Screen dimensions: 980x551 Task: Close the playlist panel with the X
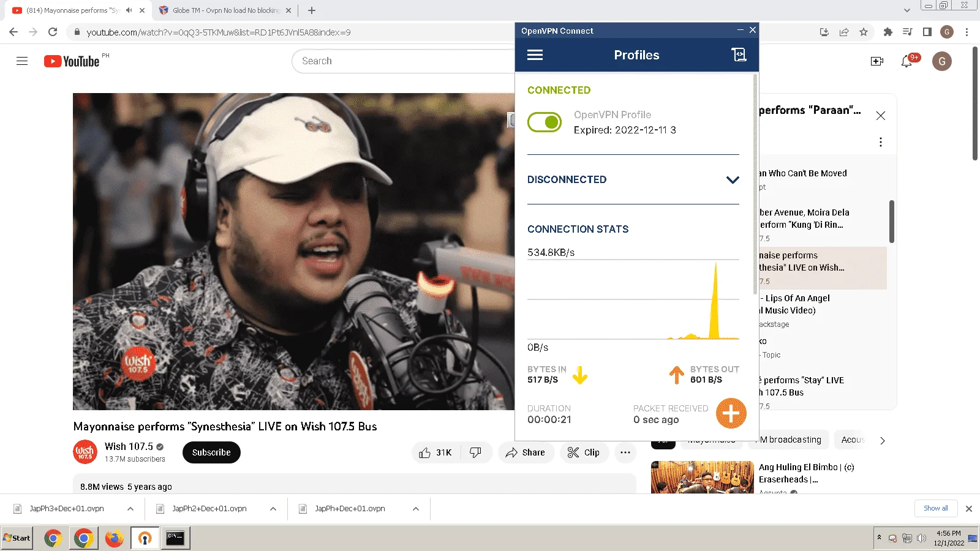pyautogui.click(x=881, y=116)
